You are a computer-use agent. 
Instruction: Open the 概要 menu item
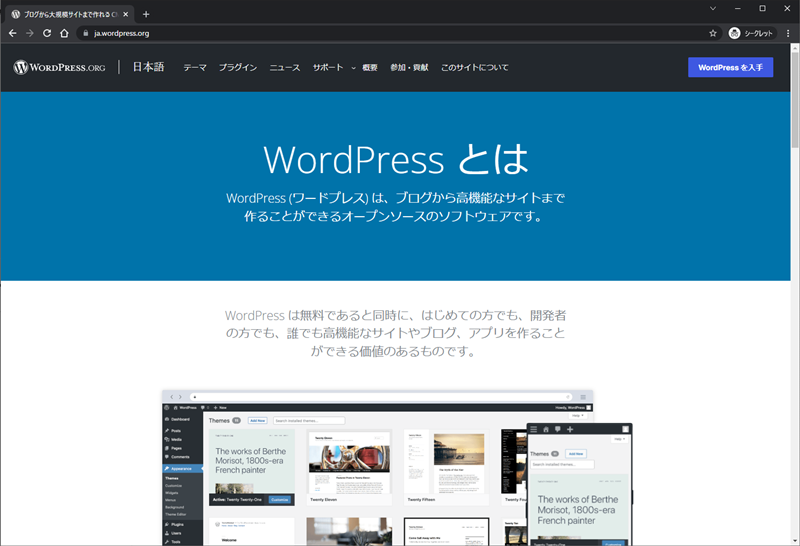370,67
